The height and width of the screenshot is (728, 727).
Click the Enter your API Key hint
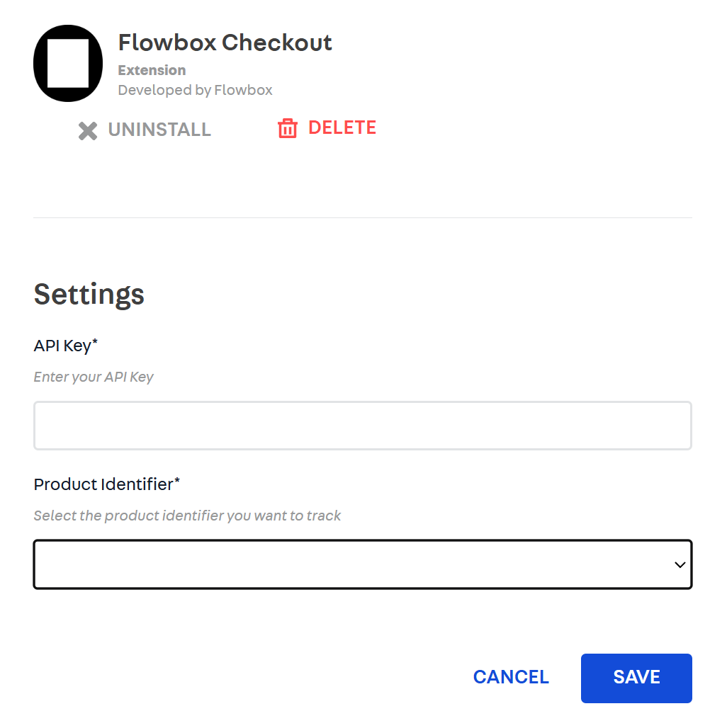tap(94, 377)
